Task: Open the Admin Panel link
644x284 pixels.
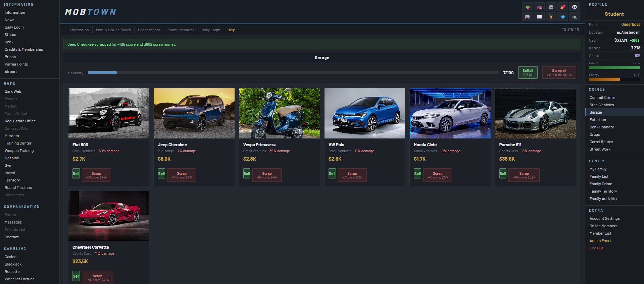Action: point(600,241)
